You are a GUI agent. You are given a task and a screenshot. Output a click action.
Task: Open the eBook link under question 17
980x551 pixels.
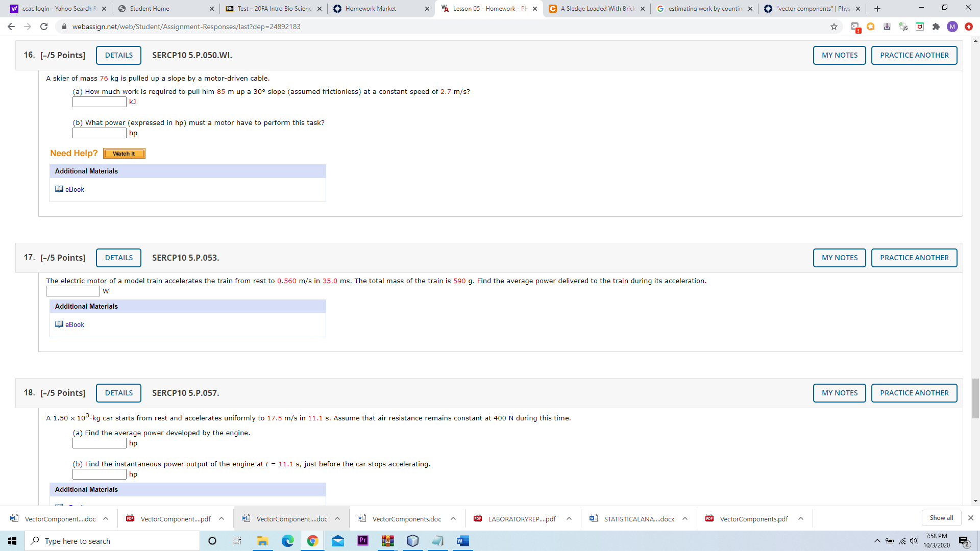[75, 324]
